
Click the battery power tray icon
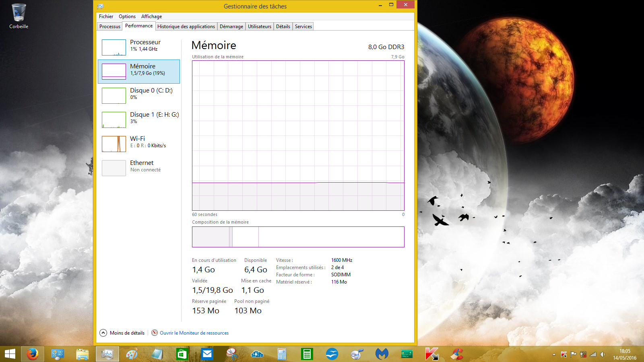(x=583, y=354)
